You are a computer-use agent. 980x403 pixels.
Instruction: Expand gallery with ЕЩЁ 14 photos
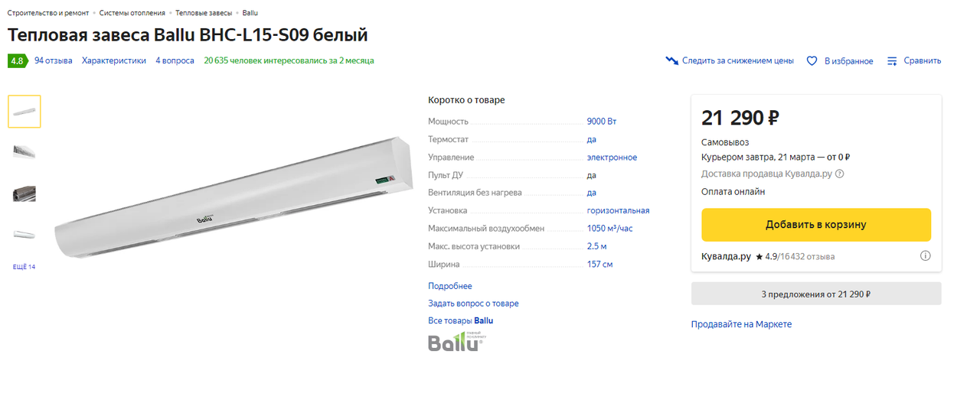24,267
